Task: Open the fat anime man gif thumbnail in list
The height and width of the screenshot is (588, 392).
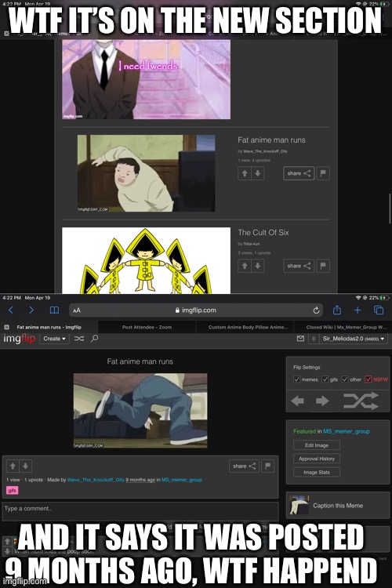Action: pyautogui.click(x=147, y=173)
